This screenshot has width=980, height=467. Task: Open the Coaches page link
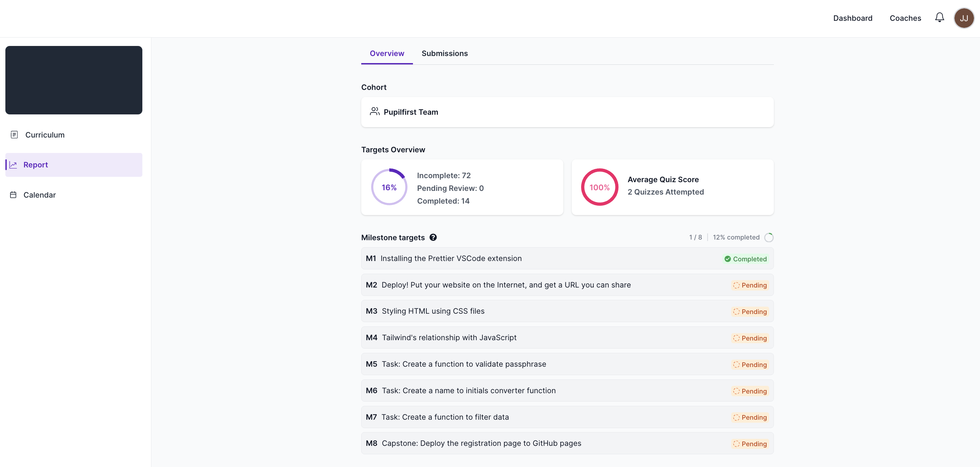905,18
